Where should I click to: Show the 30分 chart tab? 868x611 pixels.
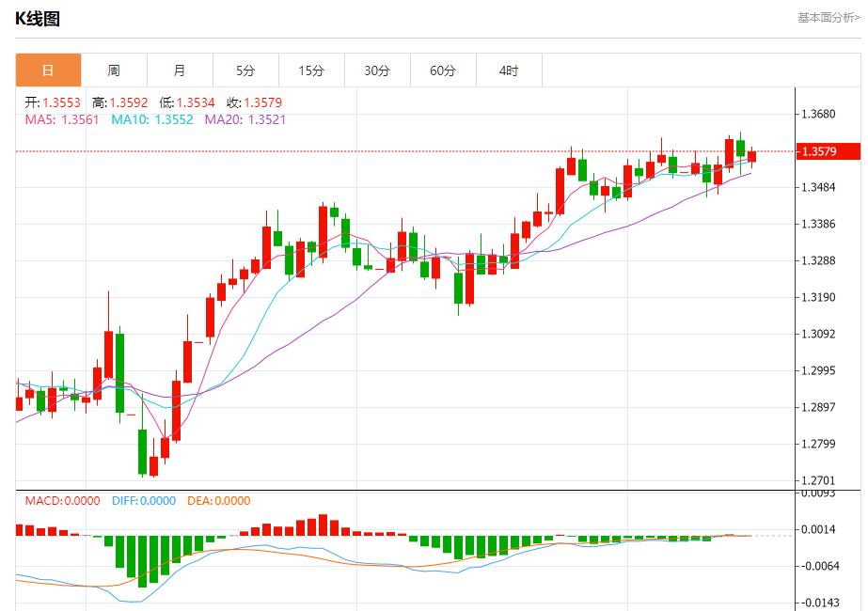point(377,70)
